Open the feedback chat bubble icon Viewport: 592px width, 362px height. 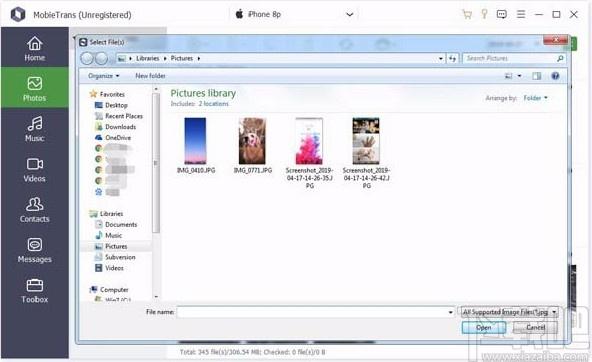click(501, 14)
